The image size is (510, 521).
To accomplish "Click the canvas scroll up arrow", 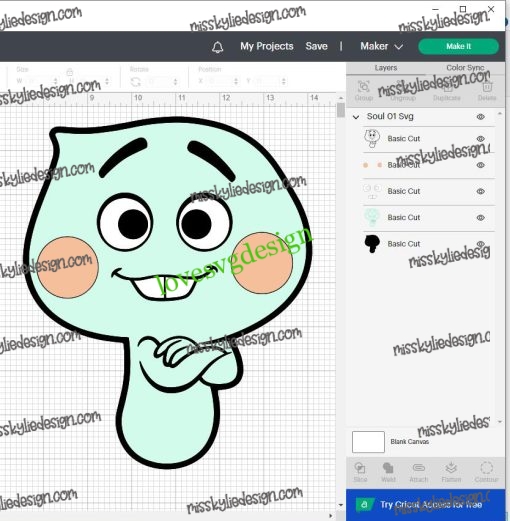I will click(x=341, y=98).
